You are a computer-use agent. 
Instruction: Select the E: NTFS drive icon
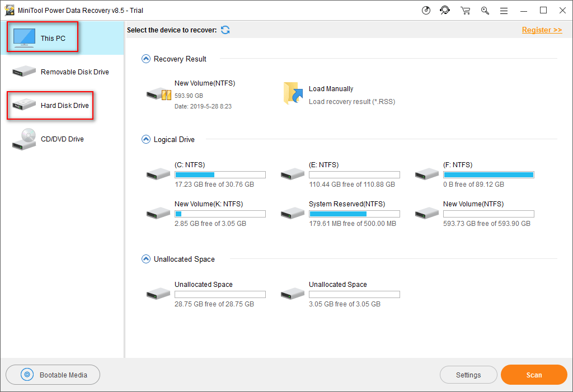coord(292,173)
